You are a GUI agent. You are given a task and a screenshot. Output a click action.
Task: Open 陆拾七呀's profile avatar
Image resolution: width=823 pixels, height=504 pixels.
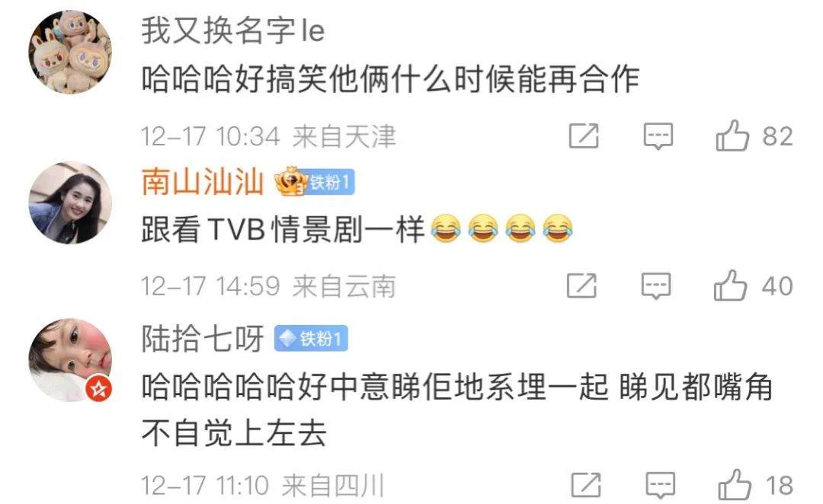[x=70, y=360]
